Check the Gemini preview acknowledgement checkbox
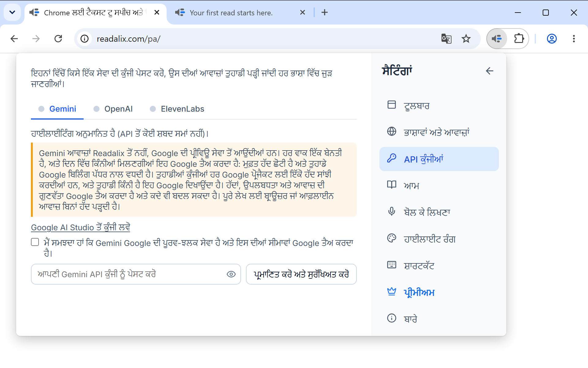The width and height of the screenshot is (588, 368). 35,242
